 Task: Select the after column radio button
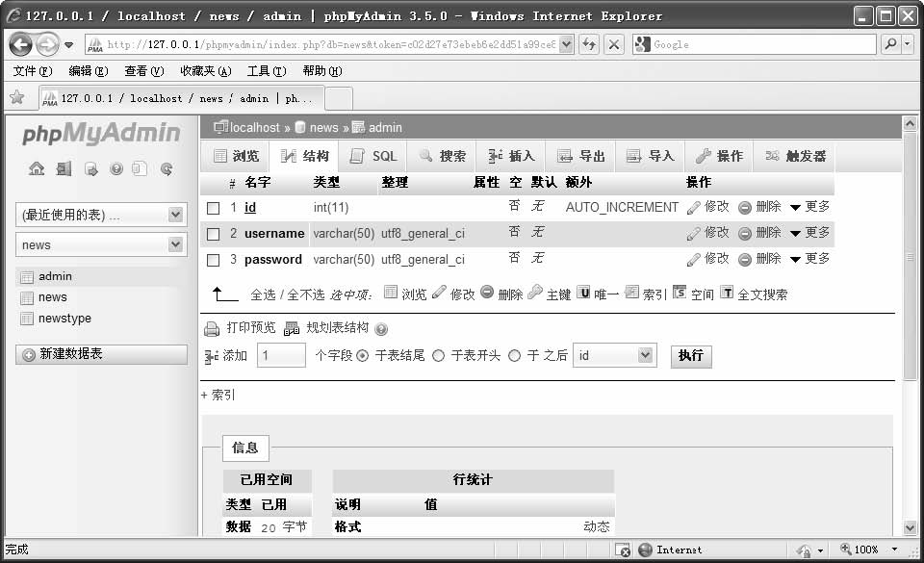click(514, 356)
